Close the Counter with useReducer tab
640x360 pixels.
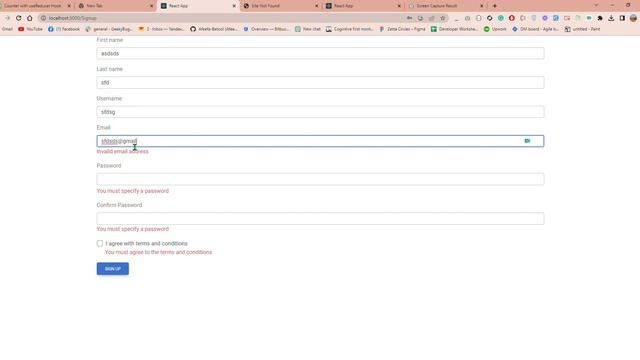[69, 6]
